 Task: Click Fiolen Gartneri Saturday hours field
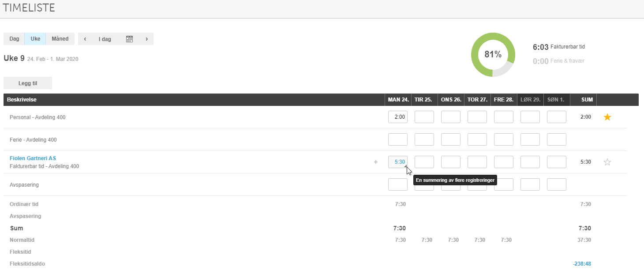point(530,162)
